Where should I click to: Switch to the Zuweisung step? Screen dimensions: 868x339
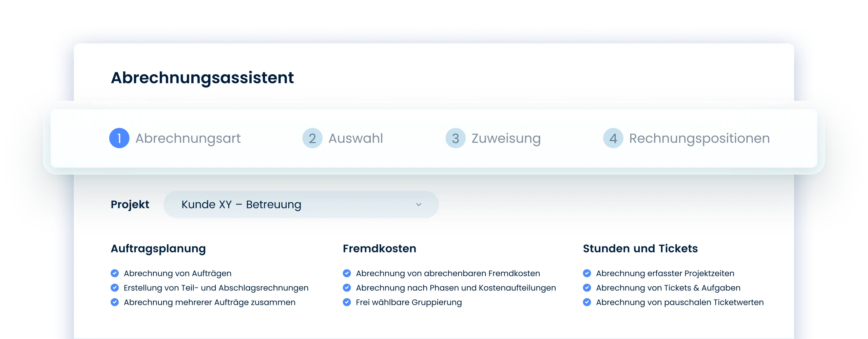click(x=506, y=138)
